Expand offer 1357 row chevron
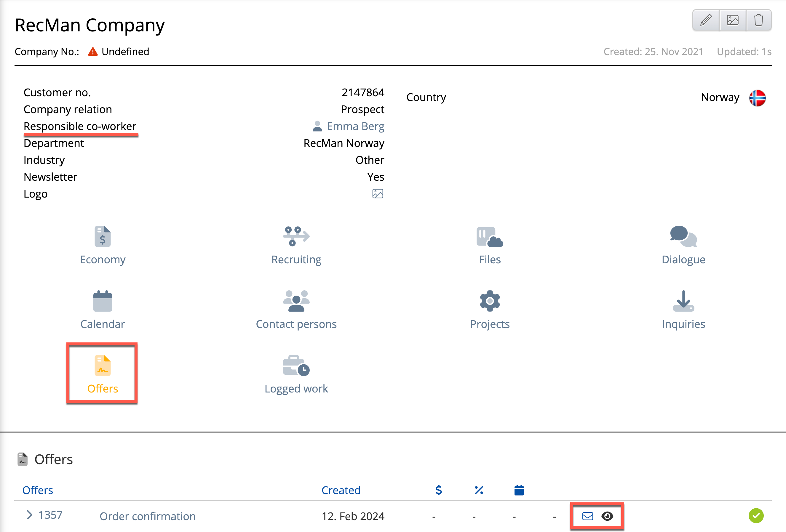786x532 pixels. coord(29,515)
